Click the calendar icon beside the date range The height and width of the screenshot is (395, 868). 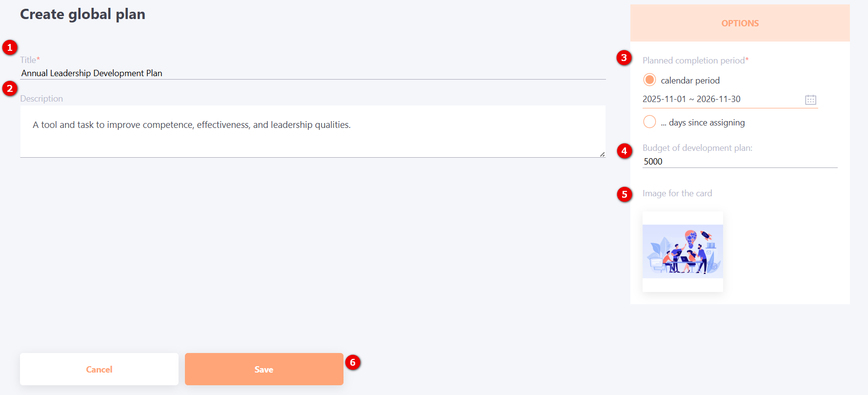click(x=810, y=100)
